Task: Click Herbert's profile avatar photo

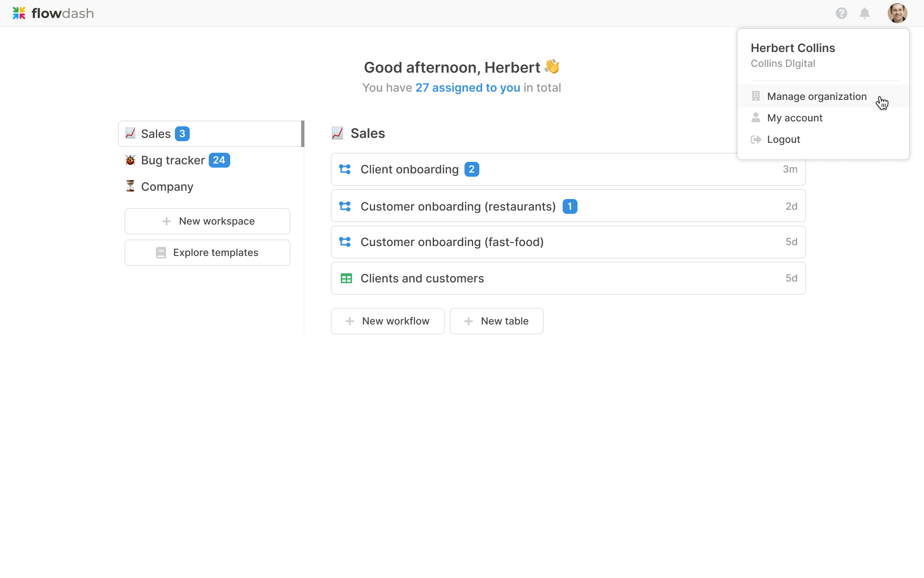Action: click(897, 14)
